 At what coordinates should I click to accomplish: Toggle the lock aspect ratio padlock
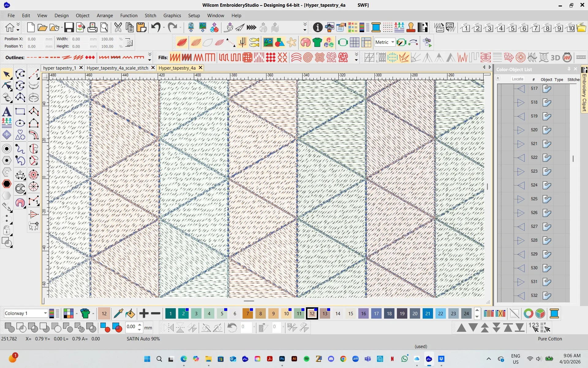point(129,43)
